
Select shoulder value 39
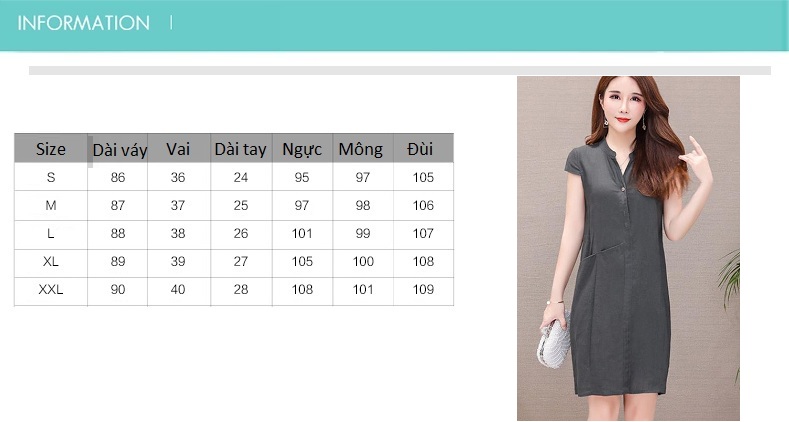(178, 262)
